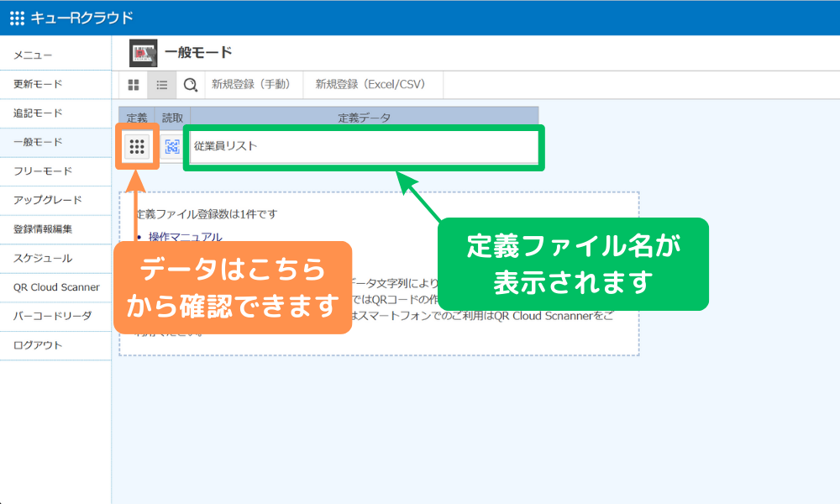The width and height of the screenshot is (840, 504).
Task: Open バーコードリーダ
Action: [x=55, y=316]
